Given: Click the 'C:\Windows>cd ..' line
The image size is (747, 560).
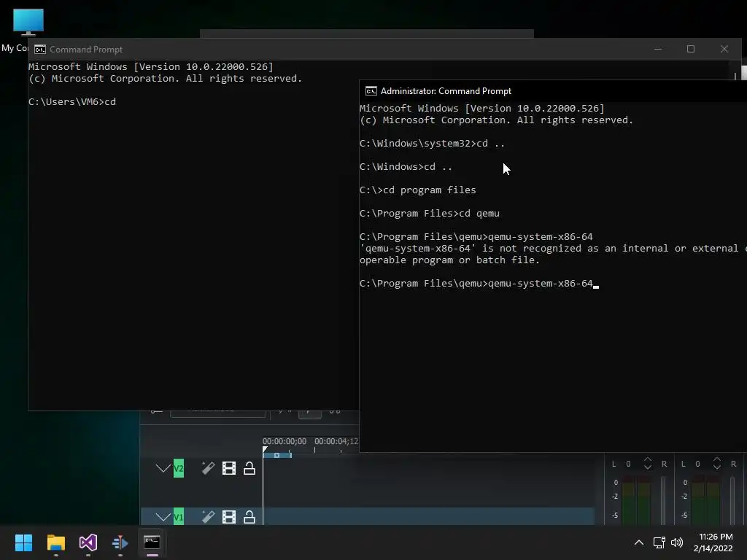Looking at the screenshot, I should click(406, 167).
